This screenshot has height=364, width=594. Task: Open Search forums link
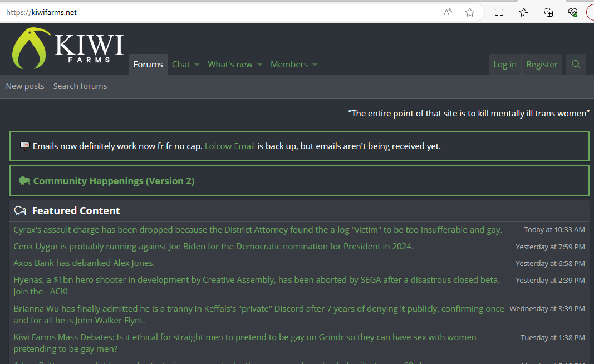click(x=80, y=86)
